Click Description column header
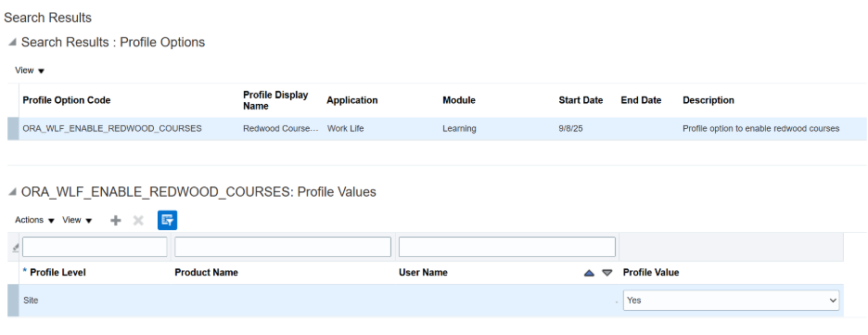868x335 pixels. pos(708,100)
